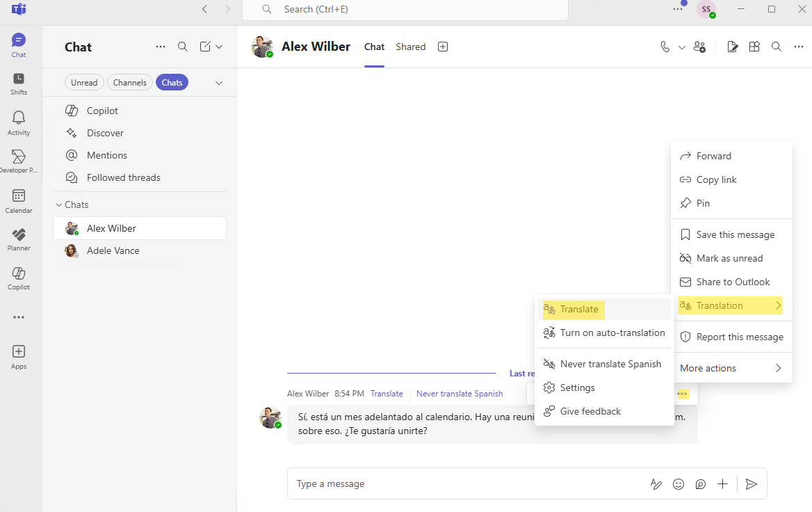812x512 pixels.
Task: Click the Type a message field
Action: coord(466,484)
